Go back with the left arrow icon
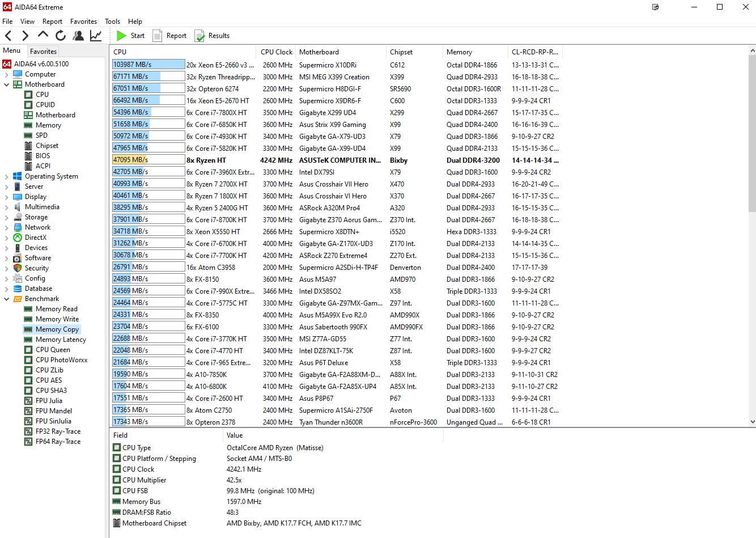The height and width of the screenshot is (538, 756). click(9, 36)
